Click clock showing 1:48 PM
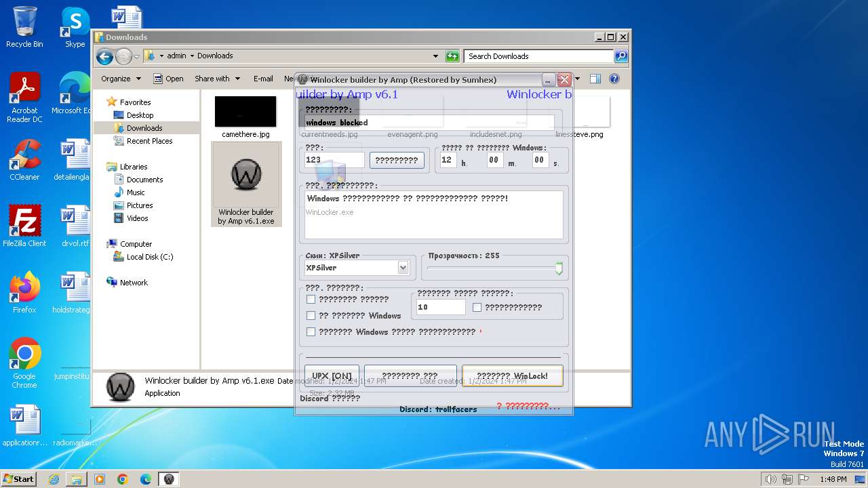The height and width of the screenshot is (488, 868). point(833,479)
